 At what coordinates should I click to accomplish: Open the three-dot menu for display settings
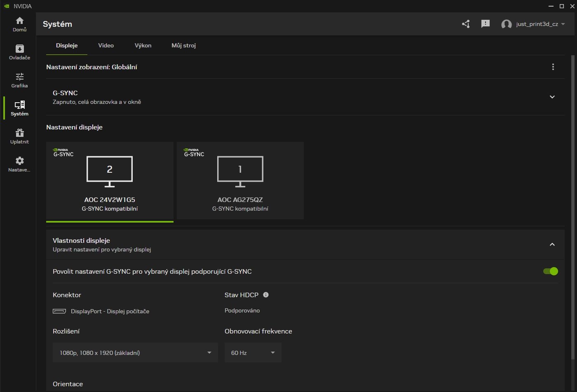[x=553, y=67]
